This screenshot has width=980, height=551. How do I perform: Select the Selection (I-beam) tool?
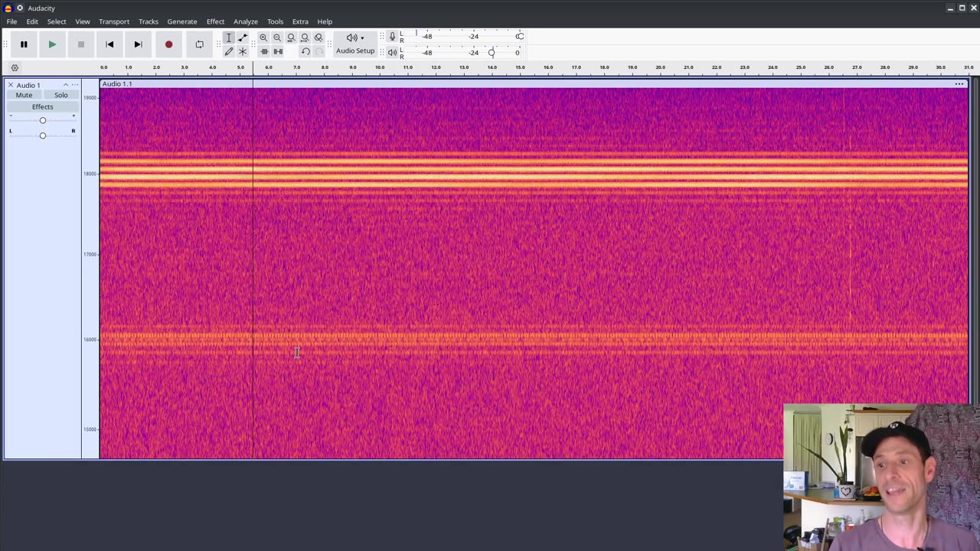pyautogui.click(x=229, y=37)
